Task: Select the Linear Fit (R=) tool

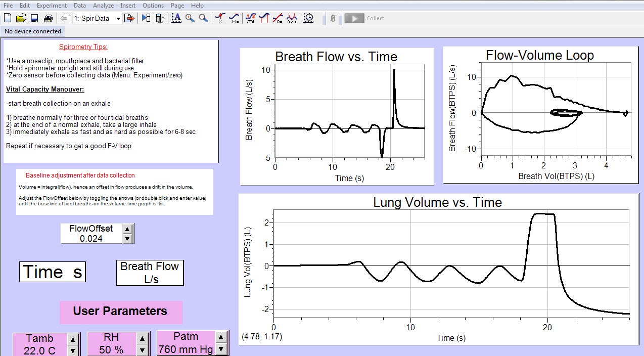Action: point(278,18)
